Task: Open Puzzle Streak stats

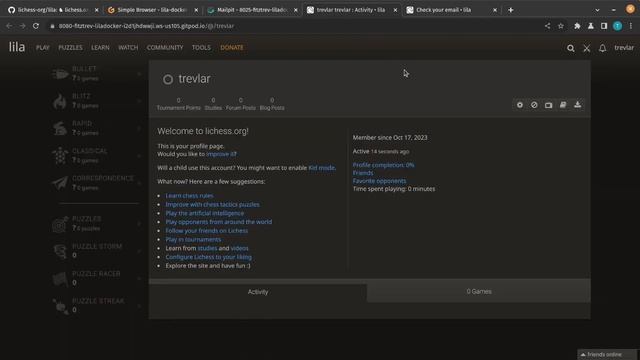Action: tap(96, 306)
